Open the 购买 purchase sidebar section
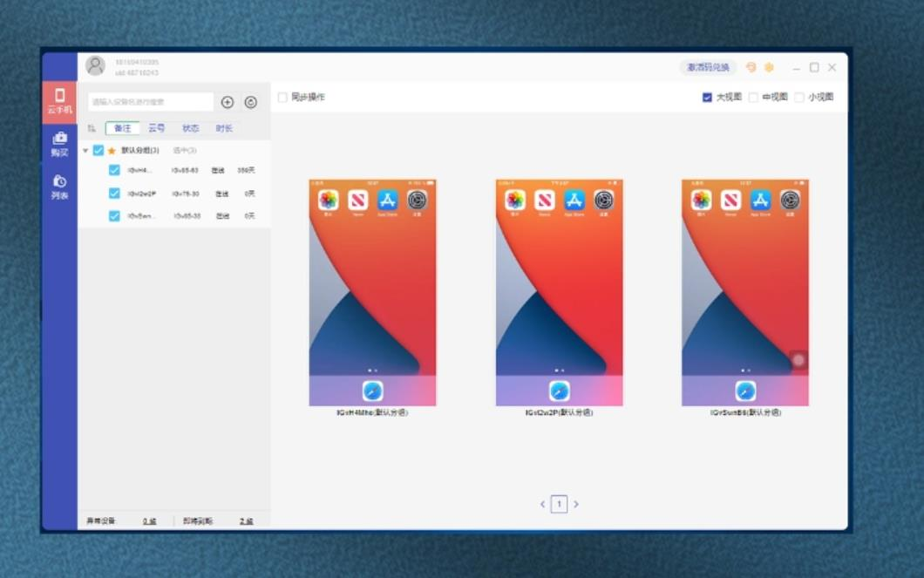924x578 pixels. 59,145
